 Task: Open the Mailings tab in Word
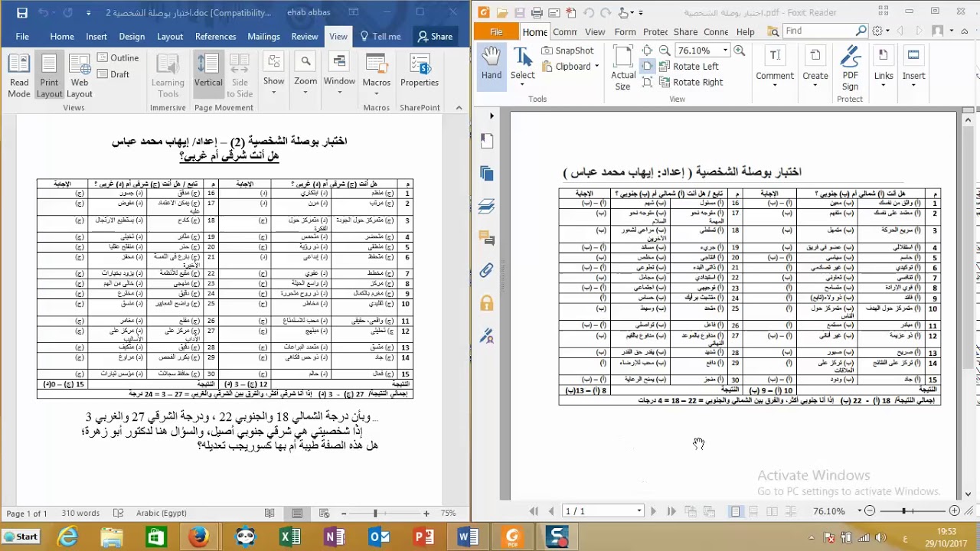click(263, 37)
